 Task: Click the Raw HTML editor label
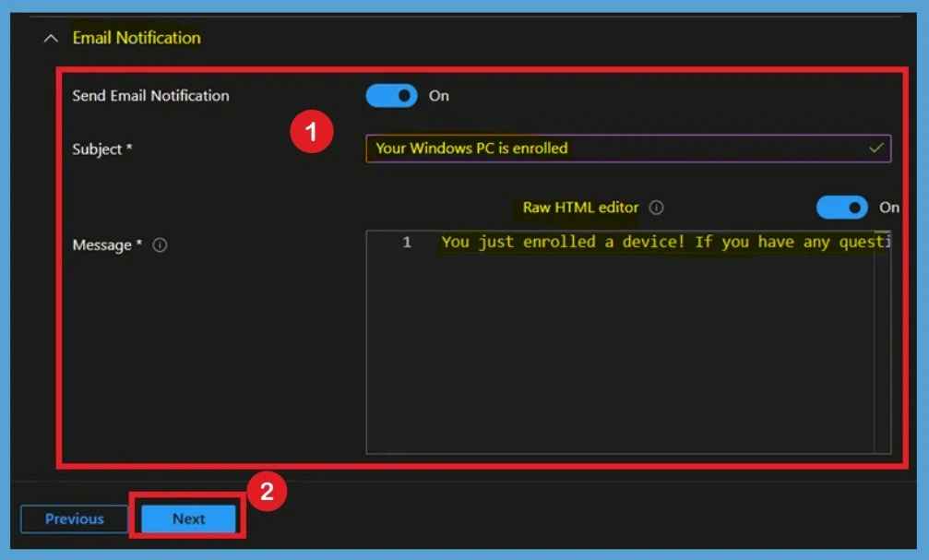[x=580, y=208]
